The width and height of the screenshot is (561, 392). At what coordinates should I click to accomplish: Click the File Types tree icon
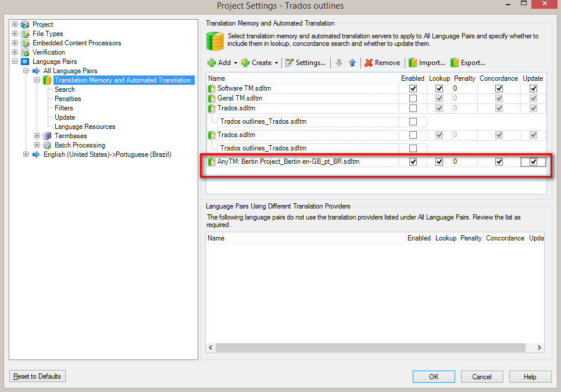pos(26,34)
